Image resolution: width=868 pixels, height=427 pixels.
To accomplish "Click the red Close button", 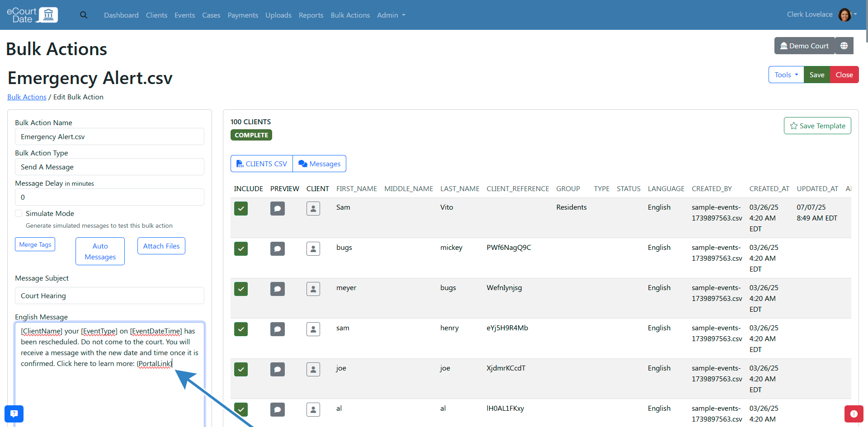I will pos(844,75).
